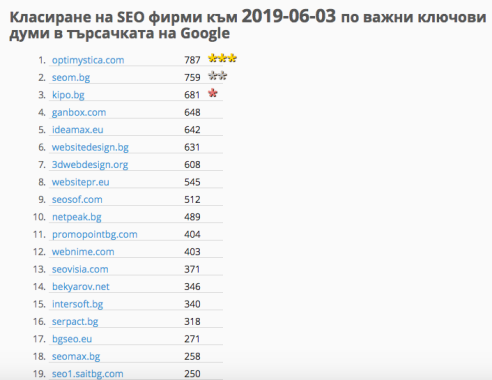Image resolution: width=492 pixels, height=380 pixels.
Task: Open the seom.bg link
Action: 71,77
